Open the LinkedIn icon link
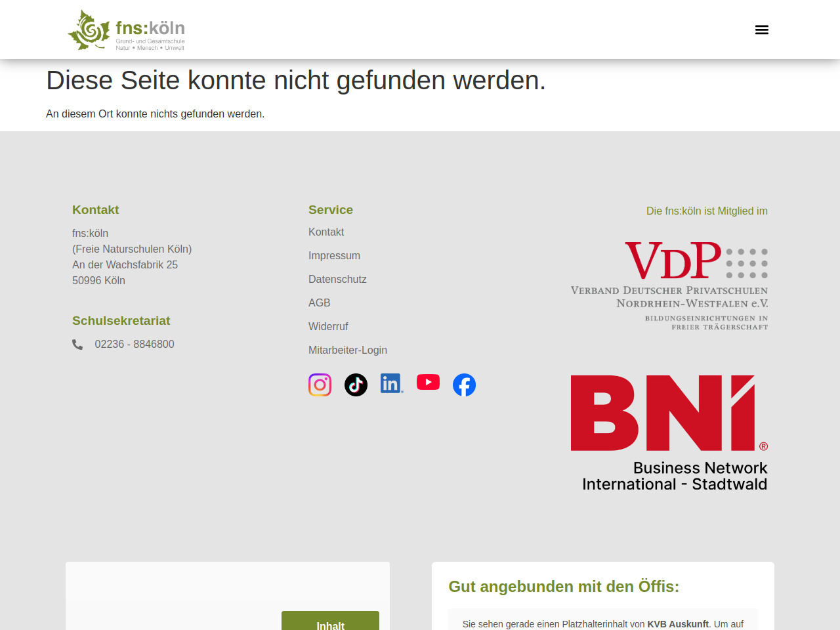The width and height of the screenshot is (840, 630). click(x=391, y=383)
